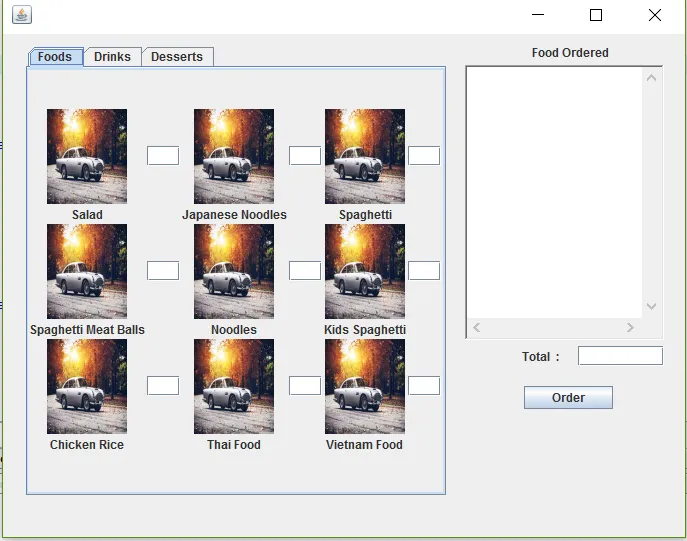Maximize the ordering window
The image size is (687, 541).
pyautogui.click(x=596, y=15)
